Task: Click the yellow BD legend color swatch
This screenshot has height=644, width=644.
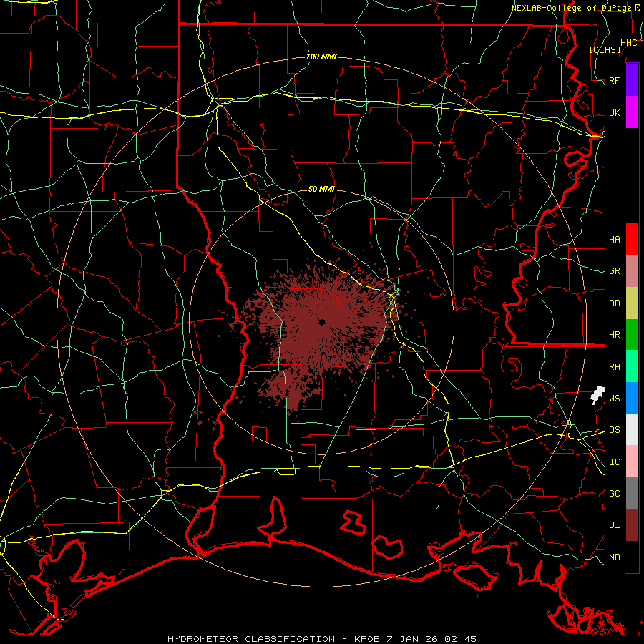Action: point(632,303)
